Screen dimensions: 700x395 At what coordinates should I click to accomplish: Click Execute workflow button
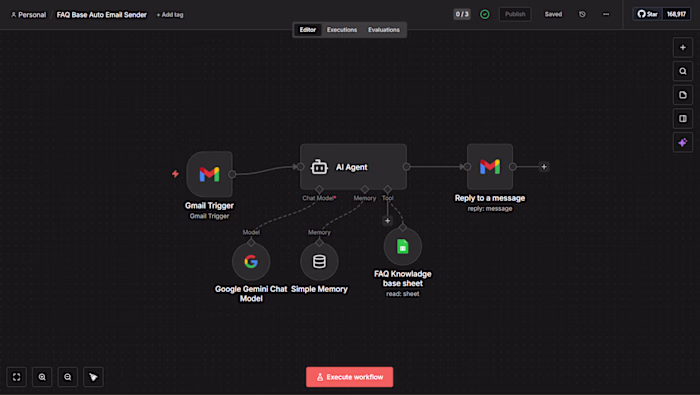350,377
